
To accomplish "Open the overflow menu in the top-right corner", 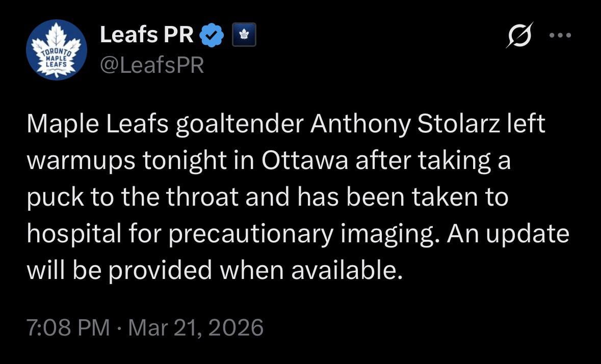I will pyautogui.click(x=560, y=35).
